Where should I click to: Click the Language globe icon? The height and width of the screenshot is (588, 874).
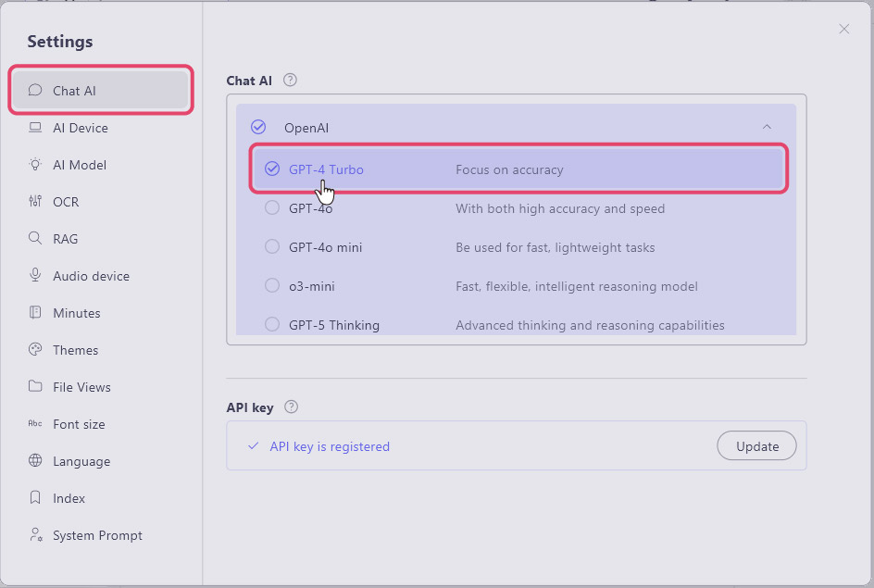(x=35, y=461)
